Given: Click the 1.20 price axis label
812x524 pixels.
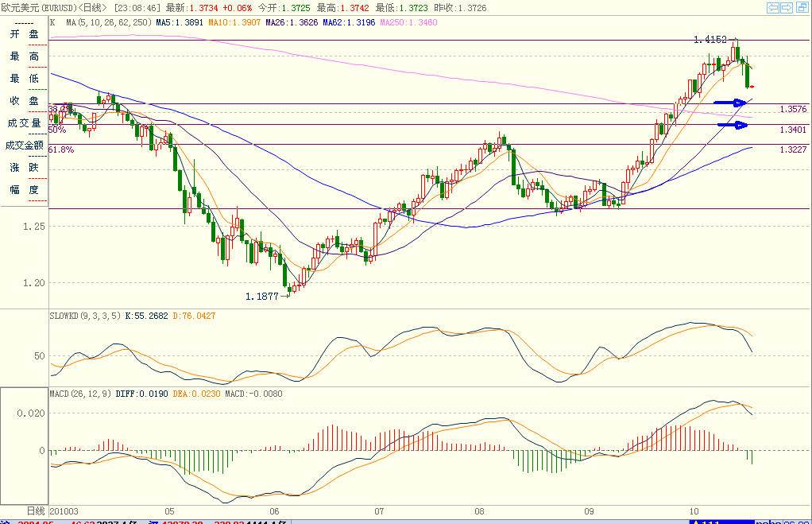Looking at the screenshot, I should pyautogui.click(x=33, y=282).
